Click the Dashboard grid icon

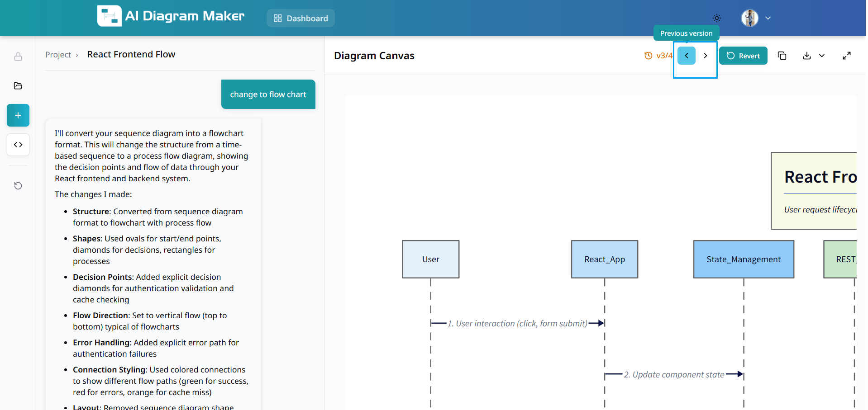pos(277,18)
